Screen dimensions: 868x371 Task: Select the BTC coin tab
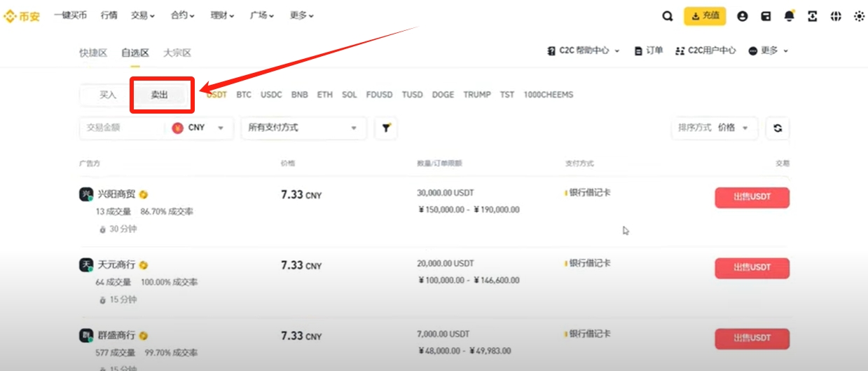pyautogui.click(x=244, y=95)
